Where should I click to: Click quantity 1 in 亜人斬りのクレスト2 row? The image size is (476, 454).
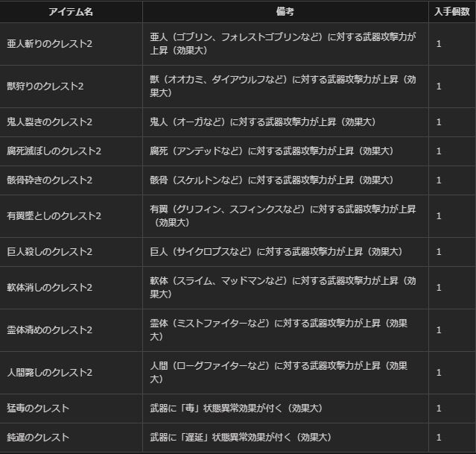(439, 44)
